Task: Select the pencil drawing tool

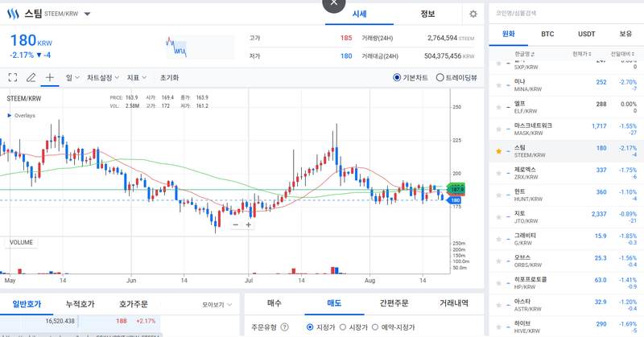Action: click(x=31, y=77)
